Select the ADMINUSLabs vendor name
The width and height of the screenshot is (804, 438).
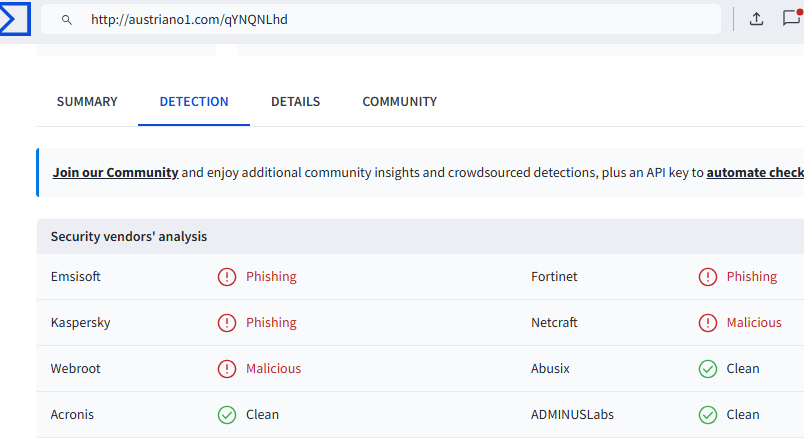[x=572, y=414]
